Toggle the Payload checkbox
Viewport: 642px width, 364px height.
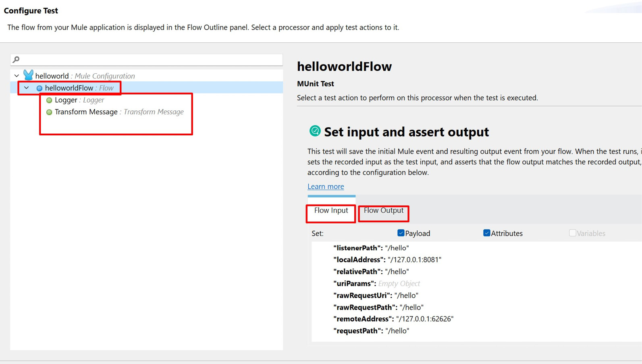(401, 233)
